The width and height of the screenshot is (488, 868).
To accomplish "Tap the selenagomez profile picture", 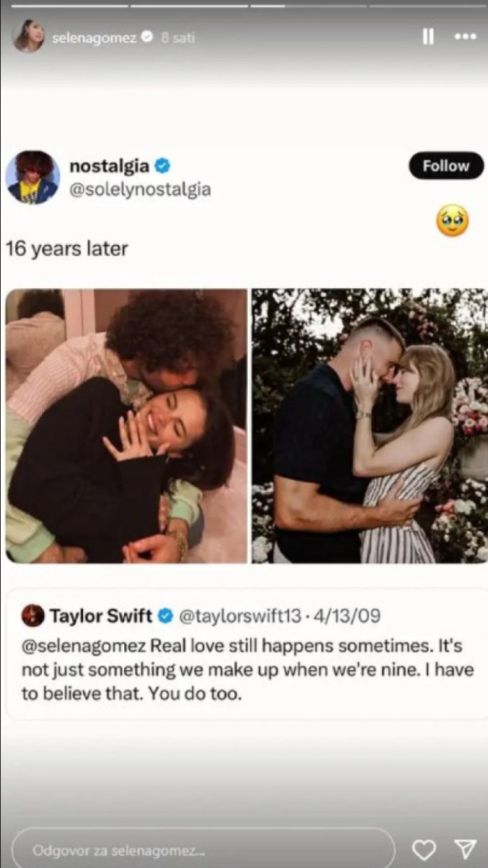I will click(x=28, y=36).
